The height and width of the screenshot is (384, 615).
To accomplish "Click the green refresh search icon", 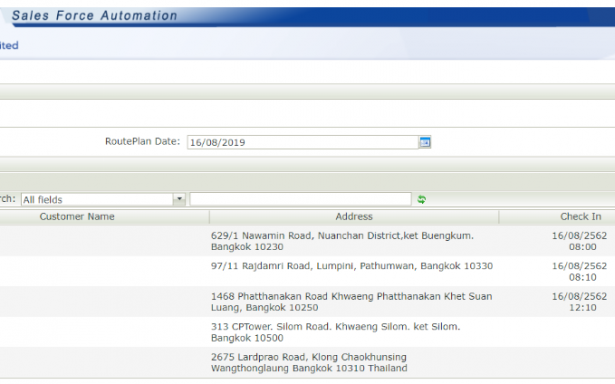I will pyautogui.click(x=422, y=200).
